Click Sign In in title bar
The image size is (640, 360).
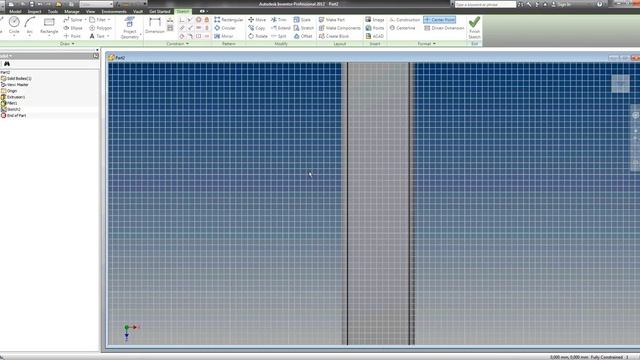pos(561,4)
